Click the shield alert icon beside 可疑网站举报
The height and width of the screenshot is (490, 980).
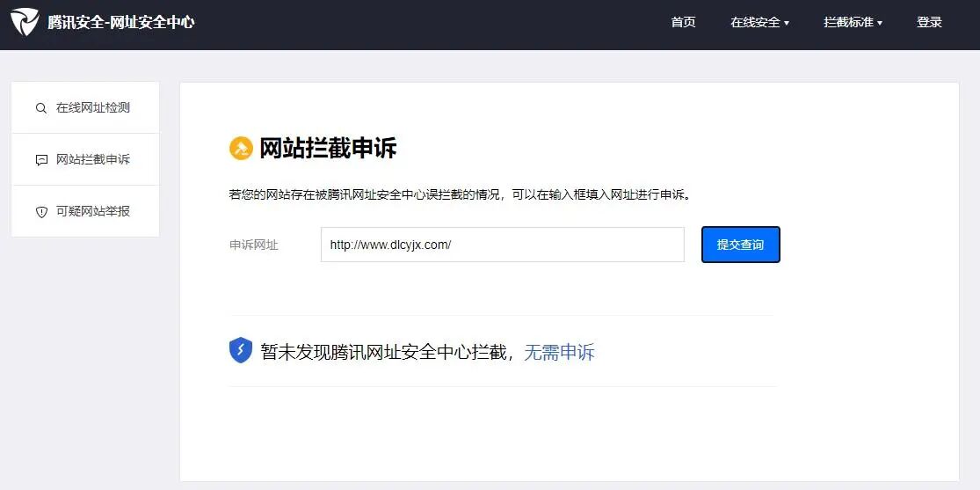pyautogui.click(x=41, y=212)
